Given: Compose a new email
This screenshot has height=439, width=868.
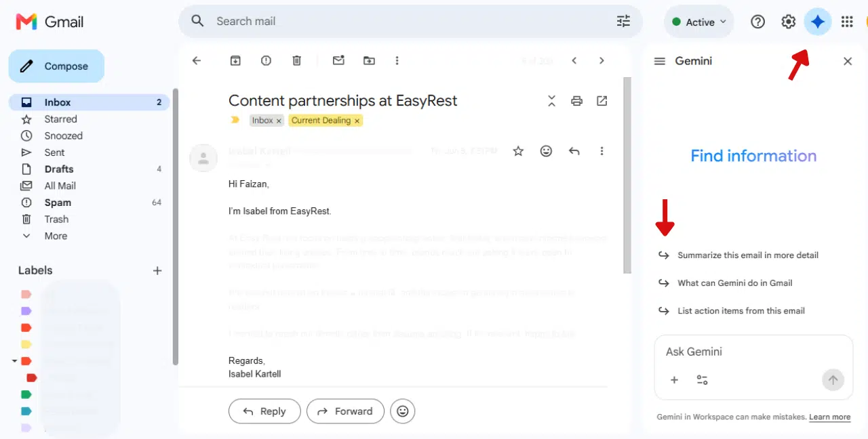Looking at the screenshot, I should tap(56, 66).
